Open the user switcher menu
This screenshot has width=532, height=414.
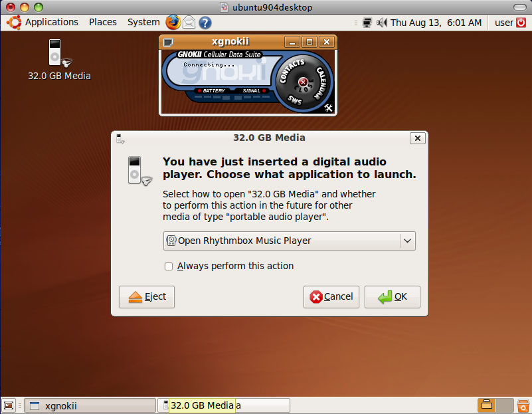[504, 23]
